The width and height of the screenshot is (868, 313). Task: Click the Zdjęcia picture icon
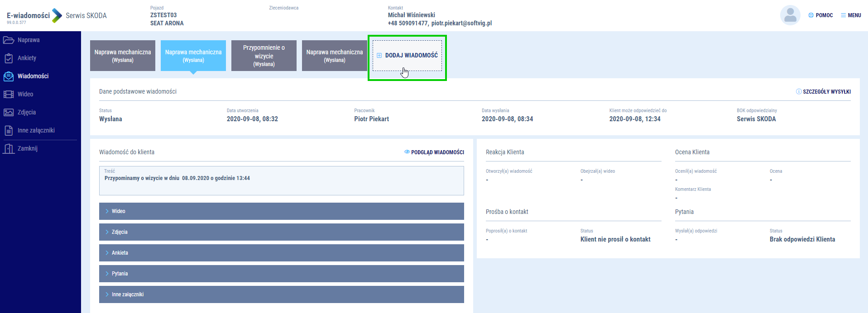point(9,113)
